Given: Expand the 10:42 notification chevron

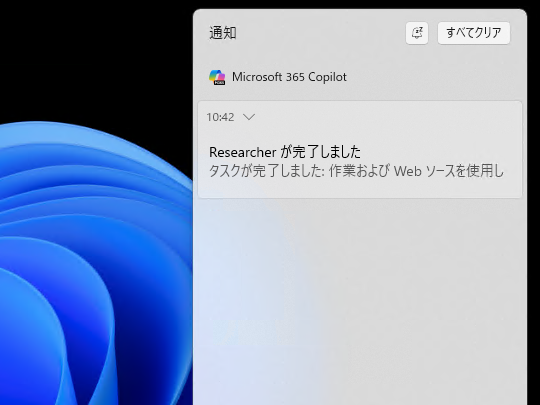Looking at the screenshot, I should [249, 117].
